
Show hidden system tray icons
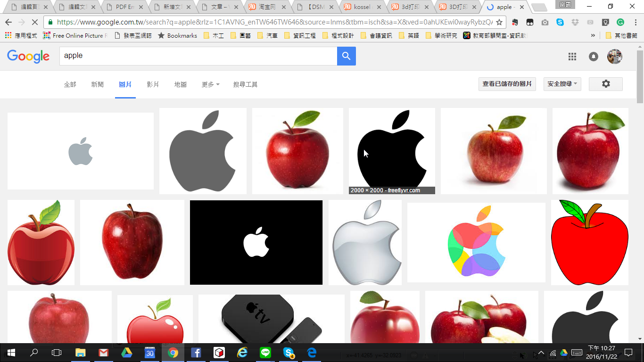click(x=541, y=353)
